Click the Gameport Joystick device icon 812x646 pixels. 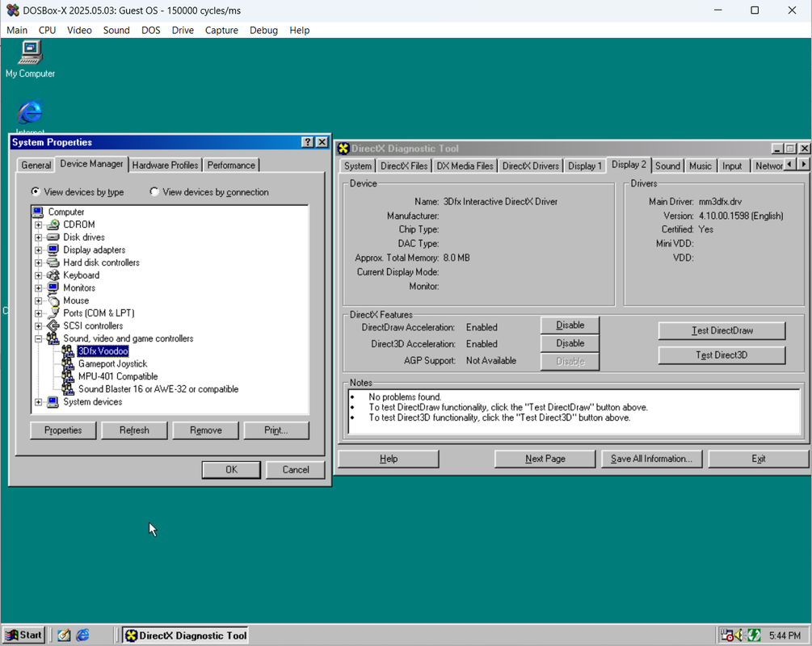[x=68, y=364]
